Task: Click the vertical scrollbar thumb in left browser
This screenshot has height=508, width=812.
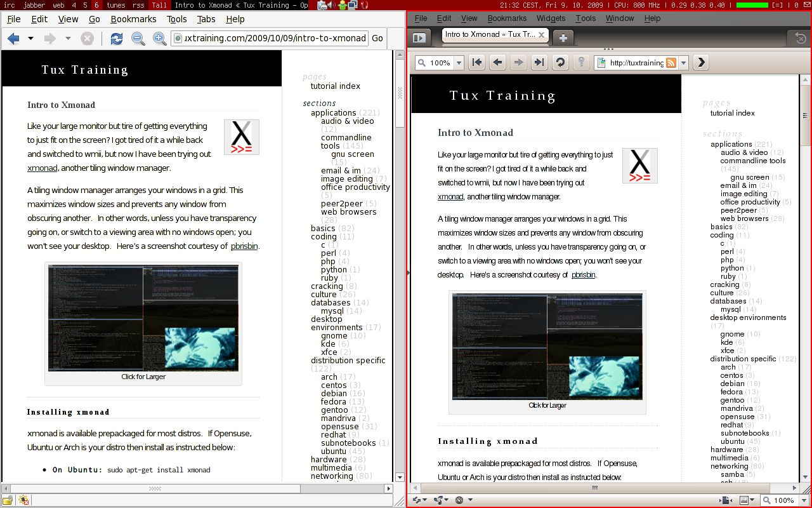Action: (x=400, y=95)
